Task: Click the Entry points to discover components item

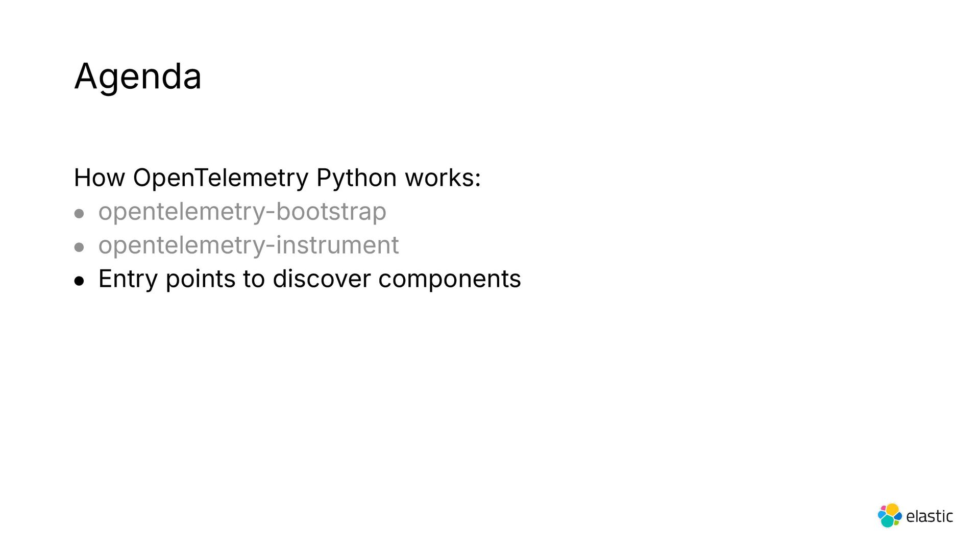Action: coord(310,279)
